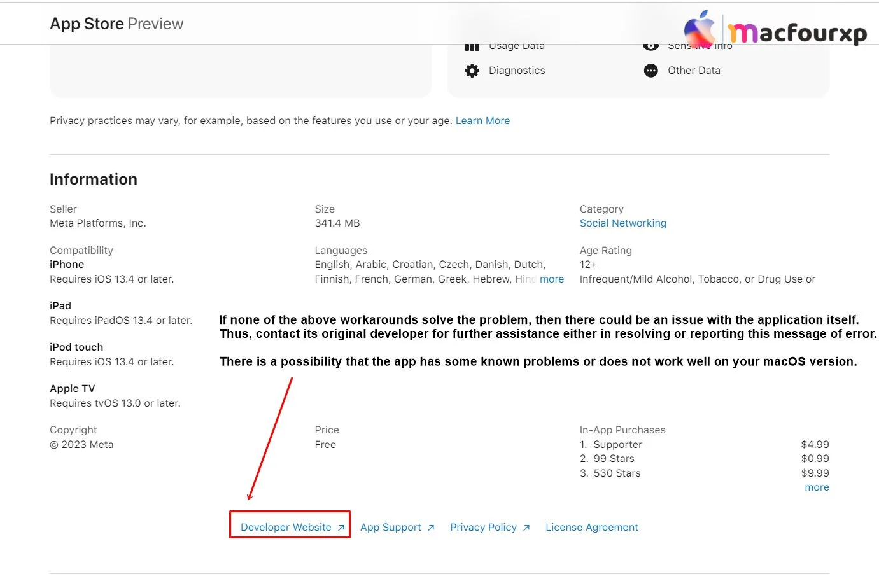Screen dimensions: 879x588
Task: Select seller name Meta Platforms, Inc.
Action: coord(98,223)
